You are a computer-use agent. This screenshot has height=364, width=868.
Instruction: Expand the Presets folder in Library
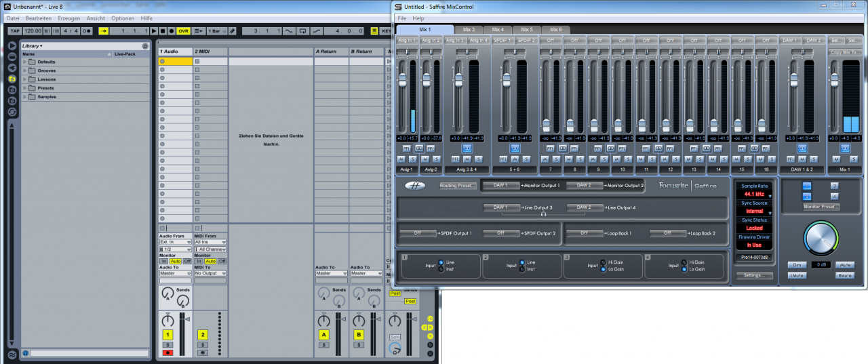[x=25, y=88]
